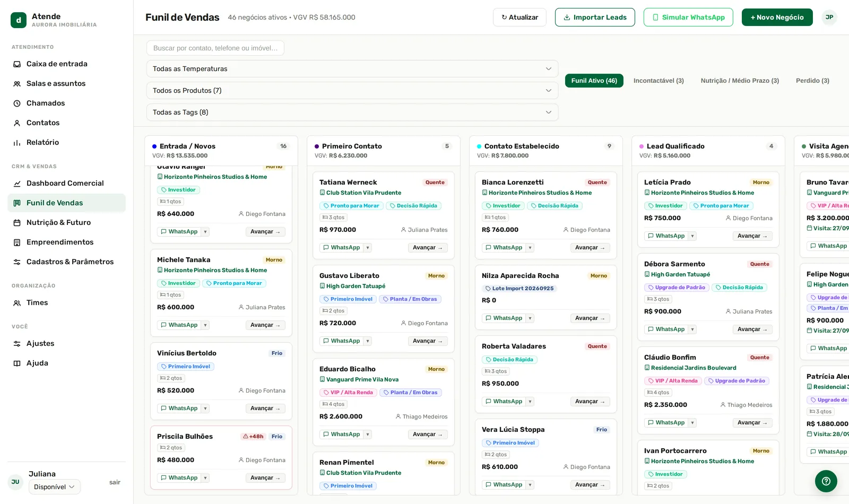The width and height of the screenshot is (849, 504).
Task: Expand Todas as Tags (8) filter
Action: click(x=352, y=112)
